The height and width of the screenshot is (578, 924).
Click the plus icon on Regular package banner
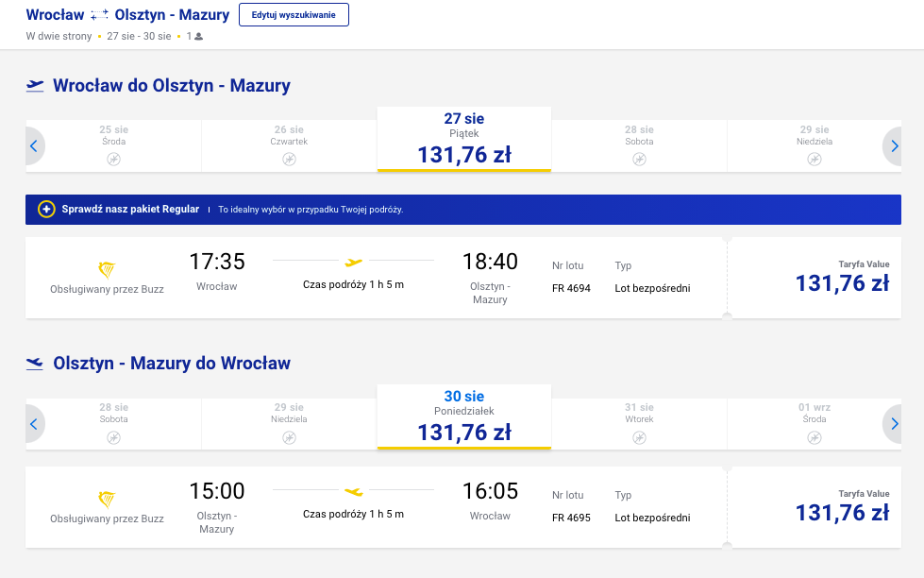coord(46,210)
